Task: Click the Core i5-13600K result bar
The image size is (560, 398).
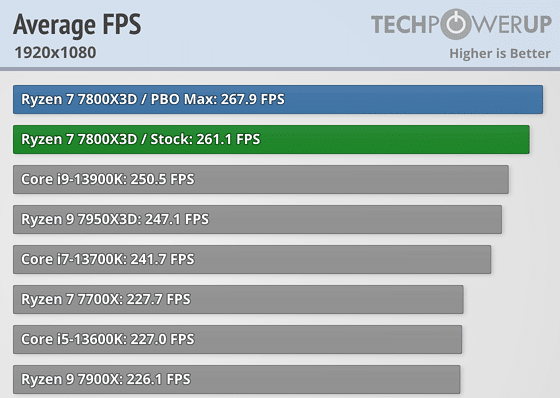Action: tap(238, 339)
